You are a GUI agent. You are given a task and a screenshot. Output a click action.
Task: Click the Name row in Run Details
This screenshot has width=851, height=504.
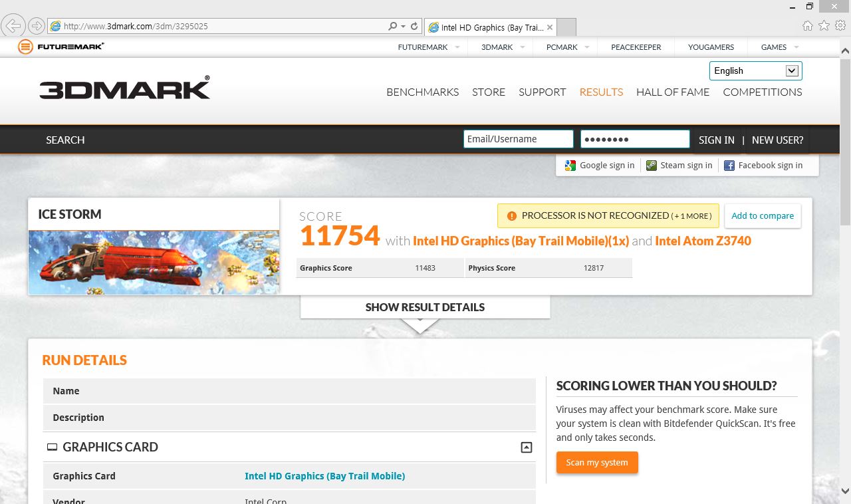tap(289, 391)
